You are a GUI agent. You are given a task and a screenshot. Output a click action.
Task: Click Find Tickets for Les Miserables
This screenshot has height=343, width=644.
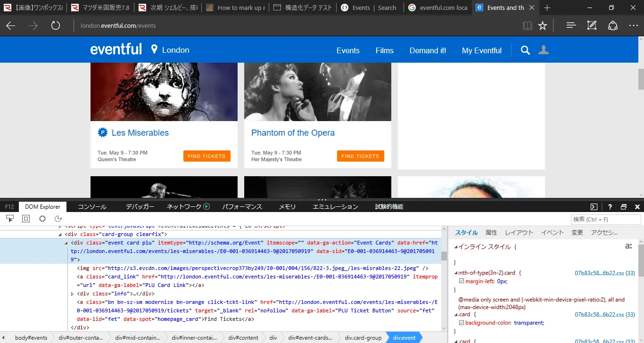click(x=207, y=156)
